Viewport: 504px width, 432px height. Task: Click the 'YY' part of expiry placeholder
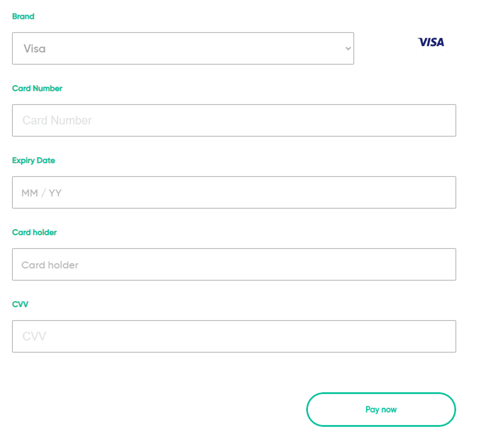pyautogui.click(x=55, y=193)
